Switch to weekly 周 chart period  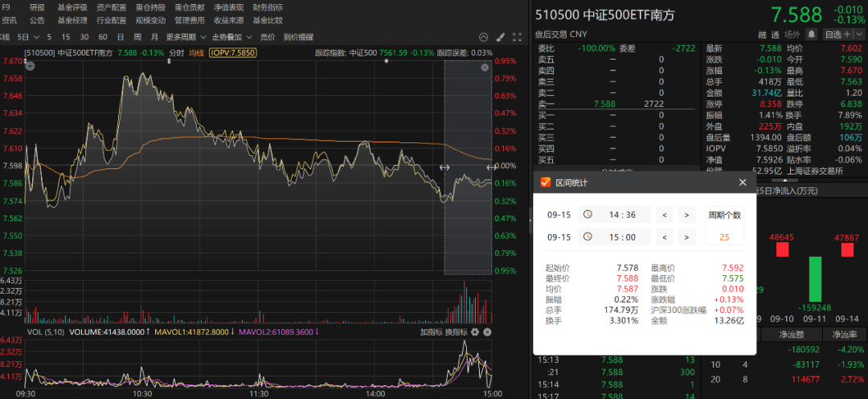pyautogui.click(x=137, y=37)
